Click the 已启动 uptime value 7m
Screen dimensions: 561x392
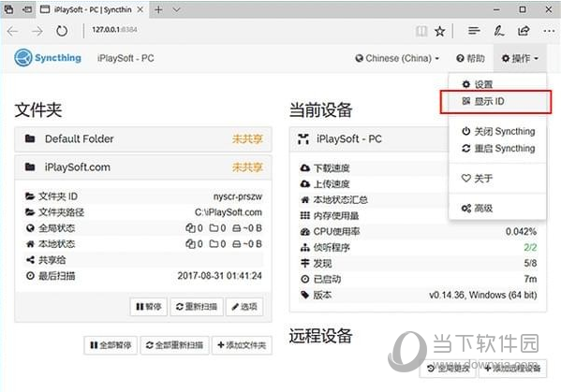coord(531,279)
